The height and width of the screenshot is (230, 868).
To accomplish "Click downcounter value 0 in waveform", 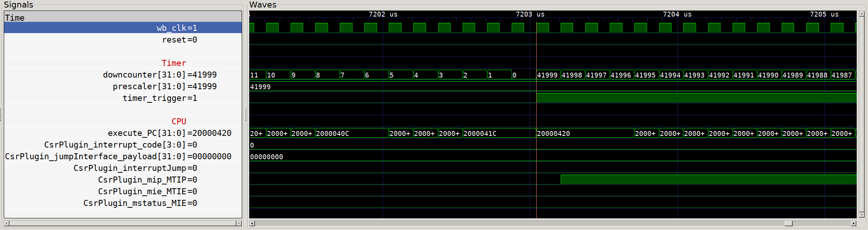I will (x=514, y=75).
